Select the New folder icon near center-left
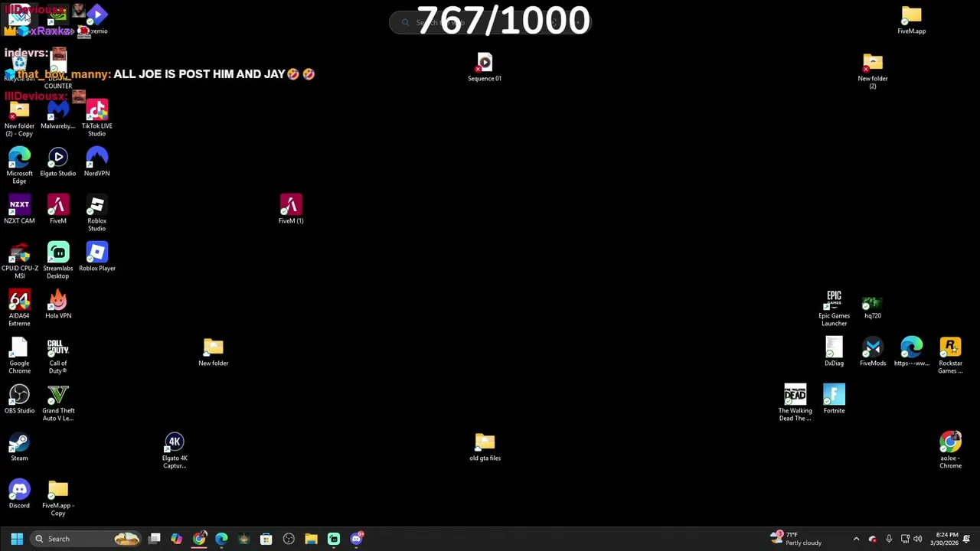 pos(213,352)
